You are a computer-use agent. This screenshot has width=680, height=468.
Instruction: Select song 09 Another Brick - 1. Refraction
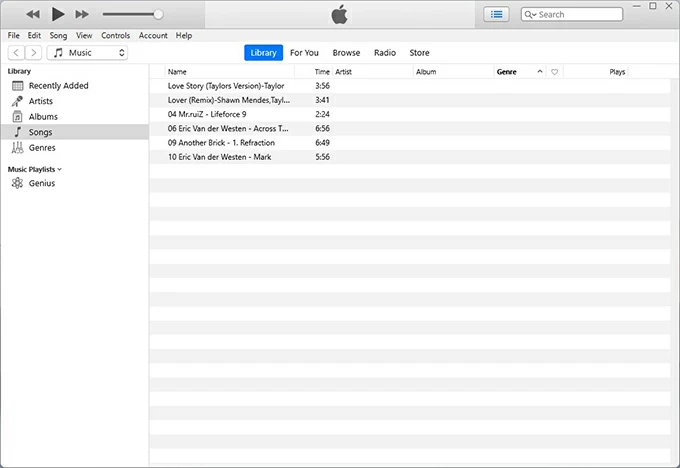pyautogui.click(x=410, y=143)
